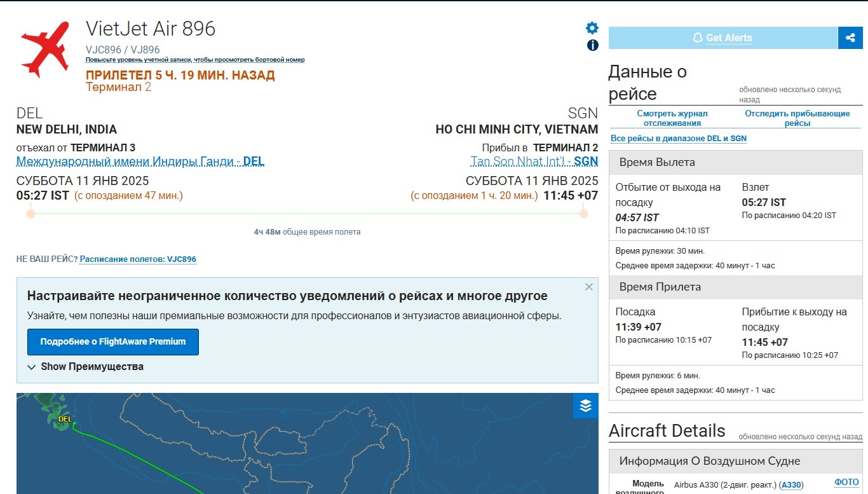Click the info circle icon
This screenshot has width=868, height=494.
click(x=592, y=45)
